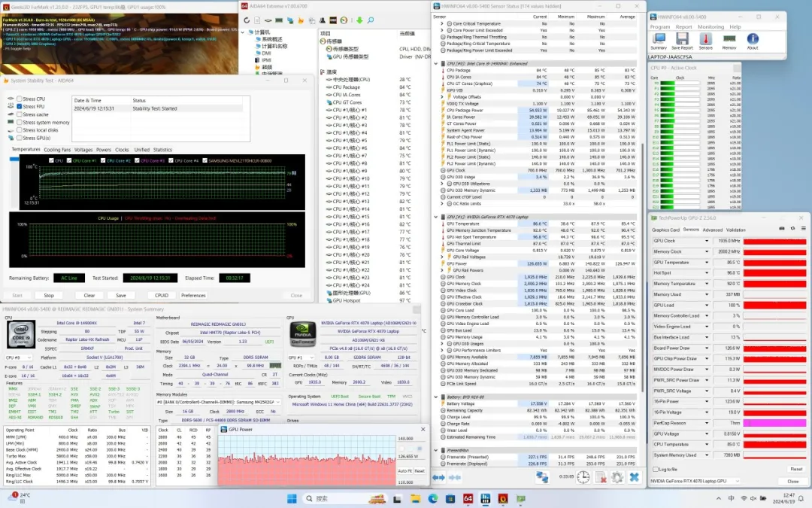812x508 pixels.
Task: Uncheck the Stress FPU option
Action: 20,107
